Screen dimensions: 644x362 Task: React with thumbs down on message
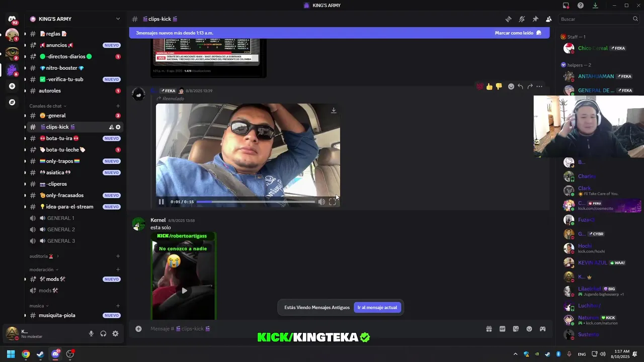(x=499, y=86)
